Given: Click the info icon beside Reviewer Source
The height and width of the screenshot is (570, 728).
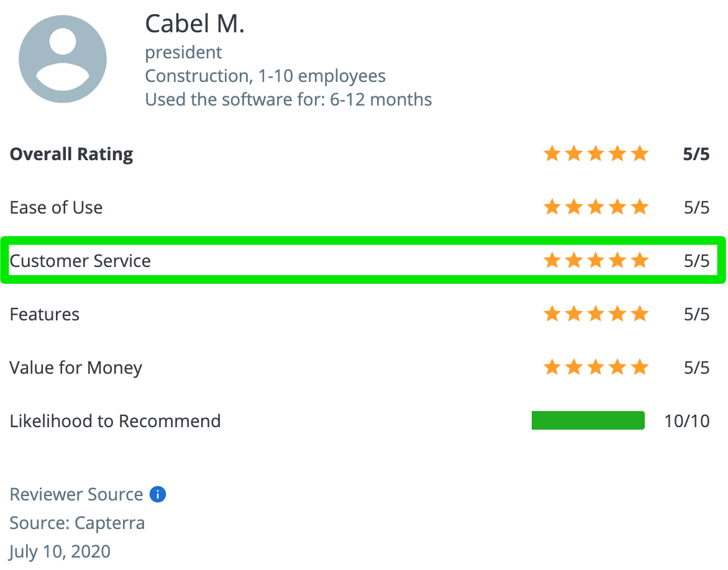Looking at the screenshot, I should click(158, 494).
